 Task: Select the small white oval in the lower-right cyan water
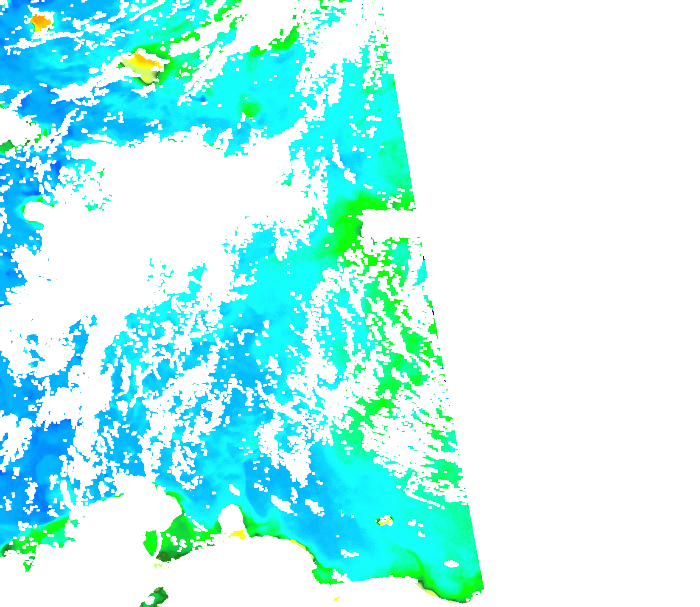tap(451, 564)
